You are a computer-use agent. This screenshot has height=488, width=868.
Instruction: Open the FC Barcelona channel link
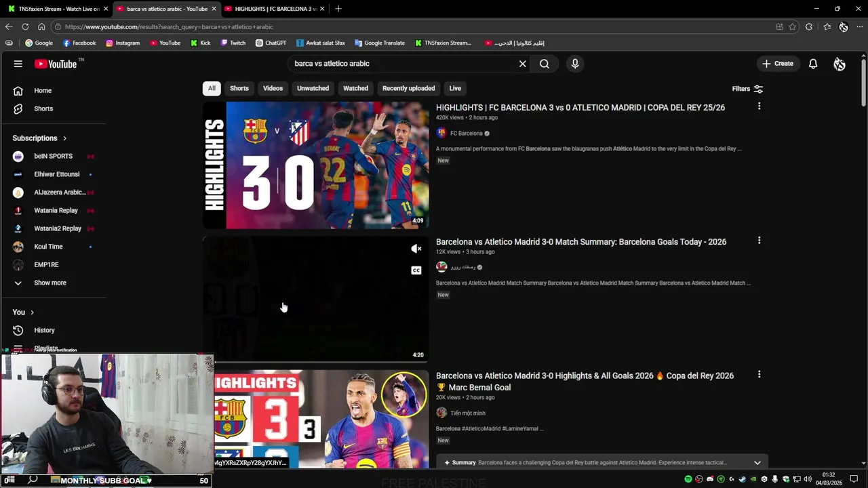click(467, 134)
